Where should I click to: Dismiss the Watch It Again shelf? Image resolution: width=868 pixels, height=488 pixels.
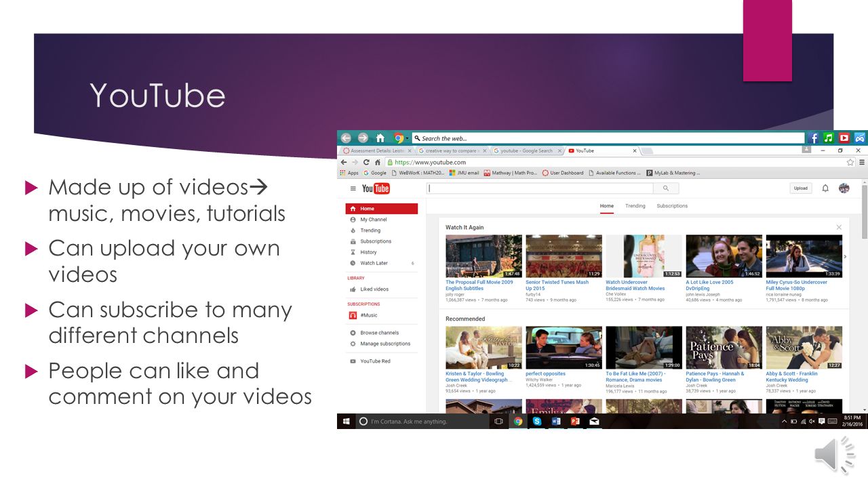coord(839,227)
